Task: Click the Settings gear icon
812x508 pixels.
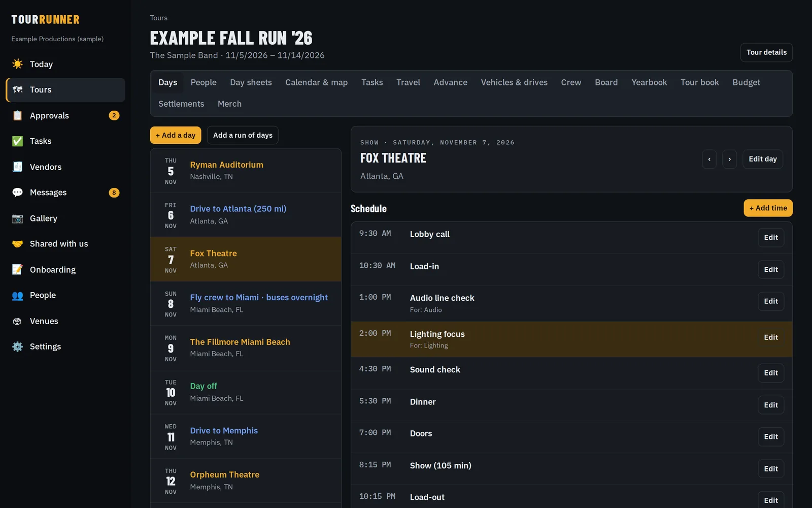Action: [x=17, y=346]
